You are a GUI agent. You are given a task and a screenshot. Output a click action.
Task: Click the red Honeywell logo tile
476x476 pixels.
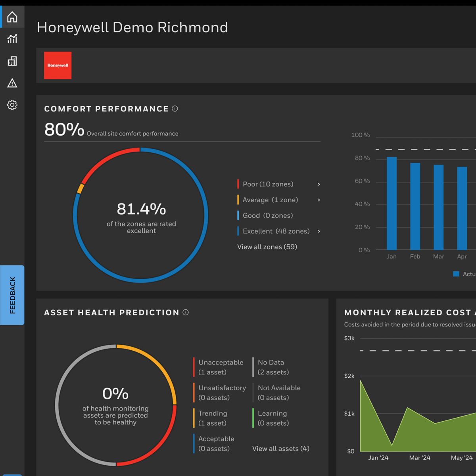point(58,65)
